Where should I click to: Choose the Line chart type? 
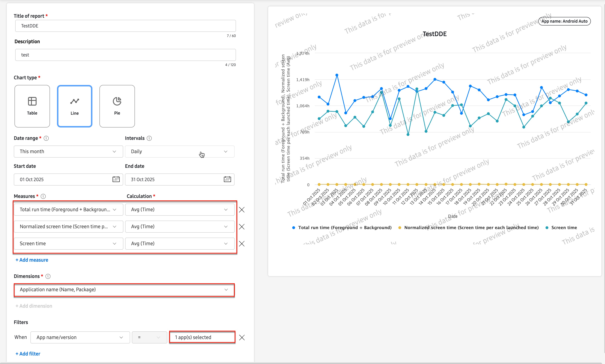[75, 106]
